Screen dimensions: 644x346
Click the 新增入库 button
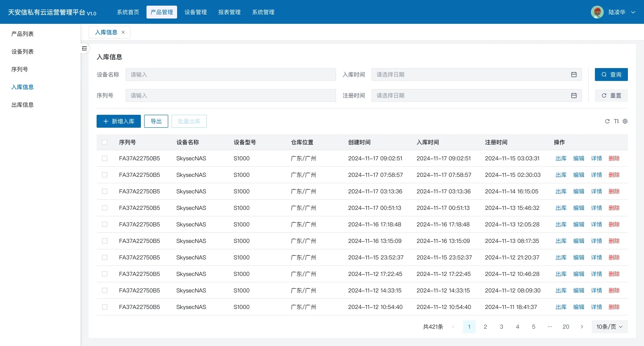119,121
